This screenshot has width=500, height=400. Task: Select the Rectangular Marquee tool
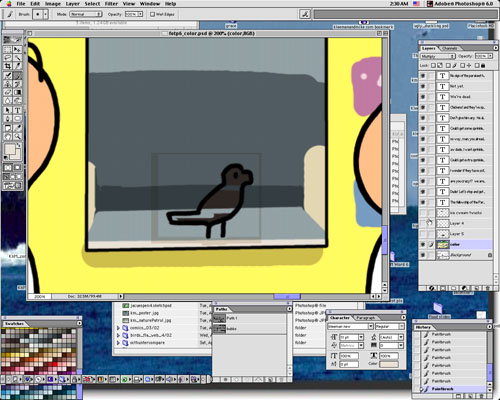pyautogui.click(x=7, y=49)
